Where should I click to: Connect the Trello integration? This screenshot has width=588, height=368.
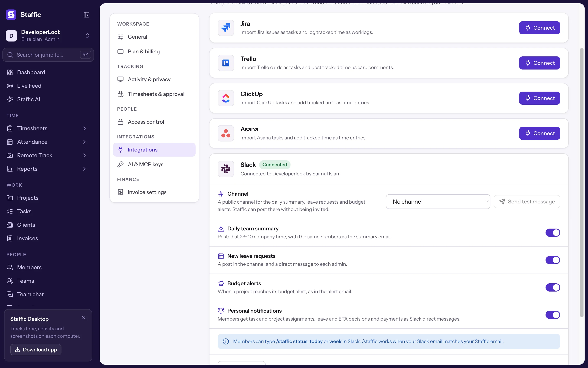(x=539, y=63)
